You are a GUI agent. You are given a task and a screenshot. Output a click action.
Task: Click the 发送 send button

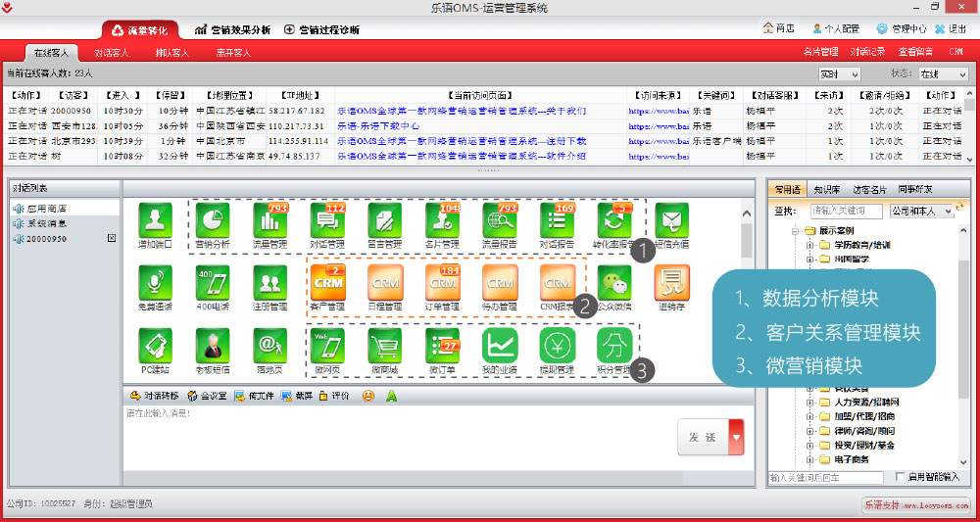pos(702,437)
